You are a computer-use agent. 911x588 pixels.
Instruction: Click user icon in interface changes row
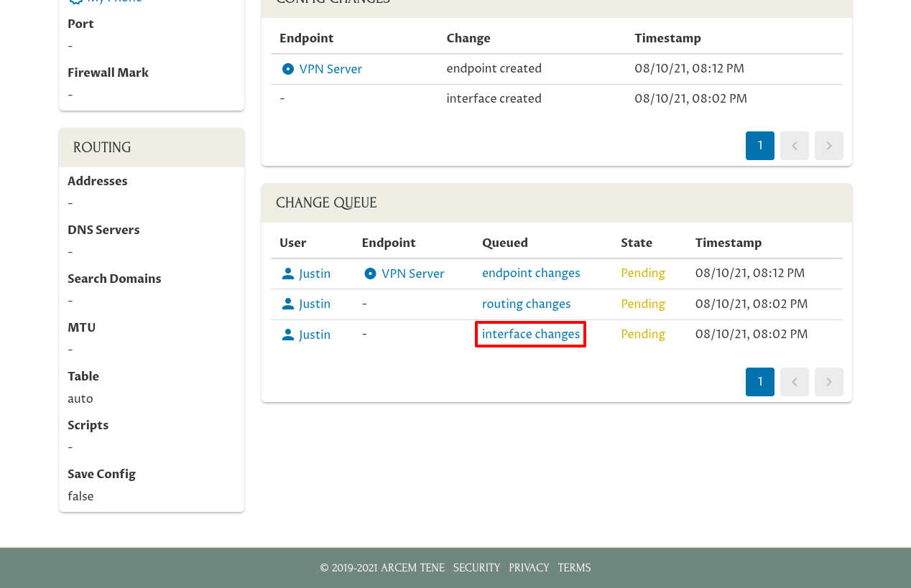coord(288,335)
